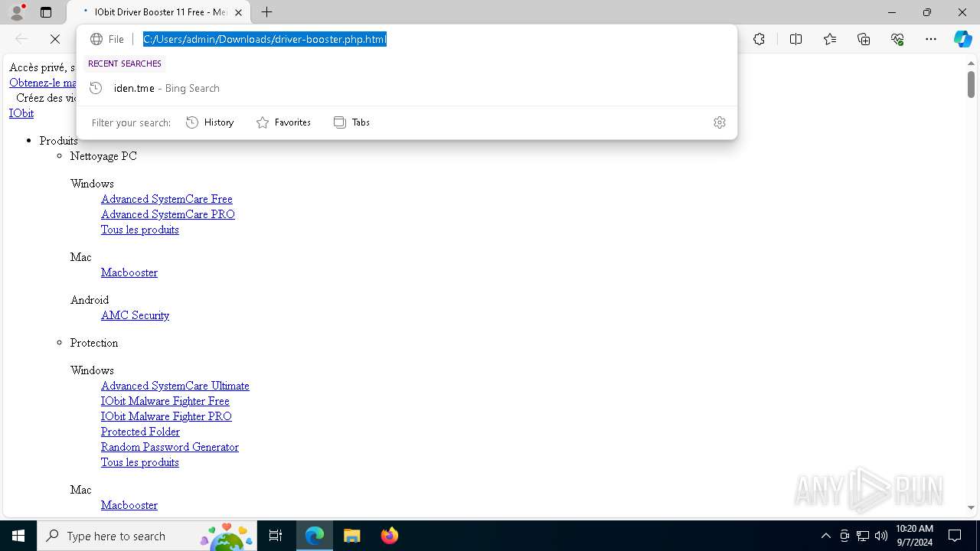Filter suggestions by History
The width and height of the screenshot is (980, 551).
210,122
